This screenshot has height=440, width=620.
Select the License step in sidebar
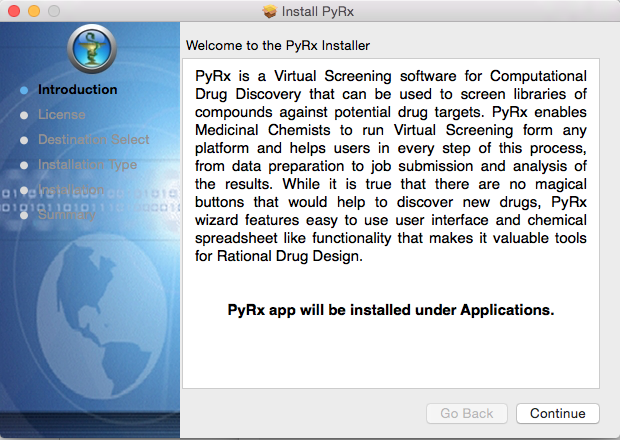pos(62,115)
